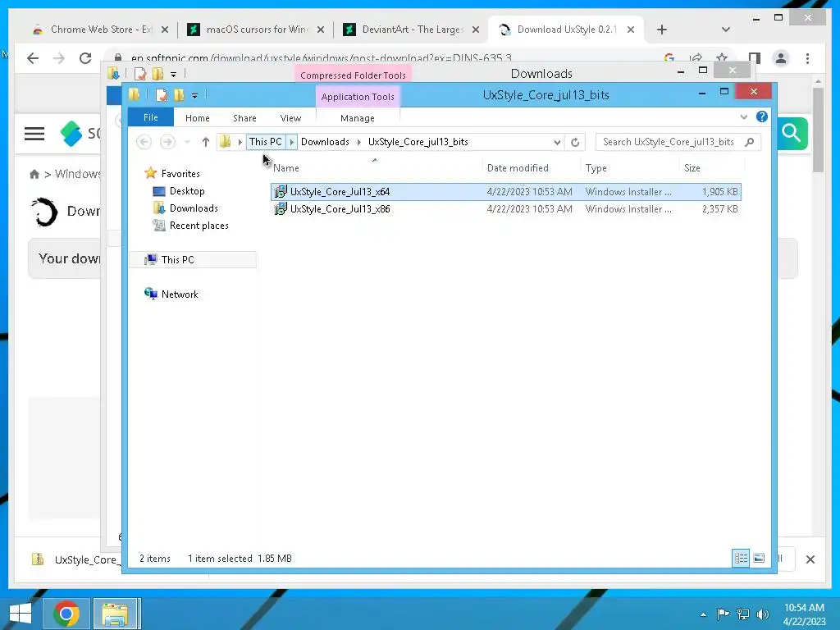Click Chrome icon on taskbar
Screen dimensions: 840x630
point(66,614)
